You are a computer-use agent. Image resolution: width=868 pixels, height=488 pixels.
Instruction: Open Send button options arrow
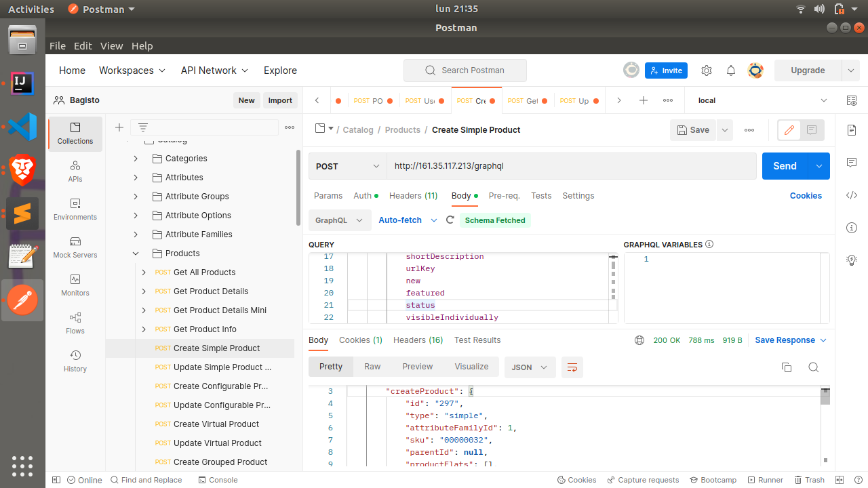819,166
